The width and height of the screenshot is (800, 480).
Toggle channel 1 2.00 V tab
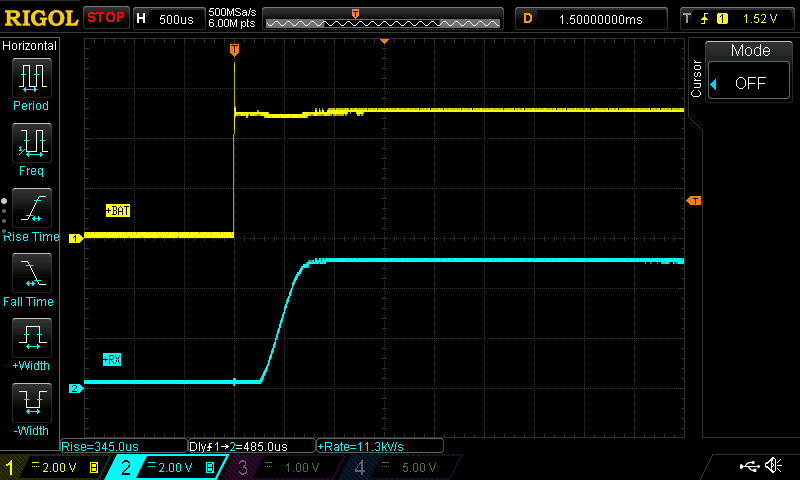[54, 467]
